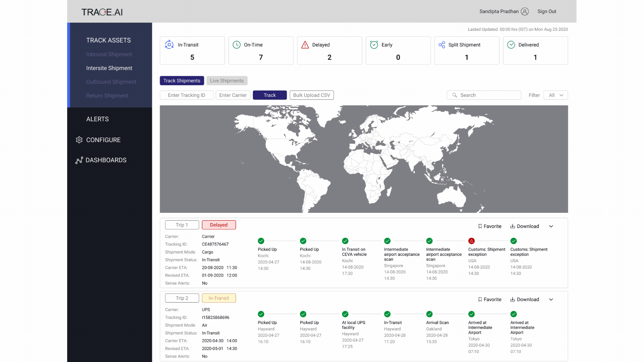Open the Filter All dropdown
This screenshot has width=644, height=362.
(x=555, y=95)
